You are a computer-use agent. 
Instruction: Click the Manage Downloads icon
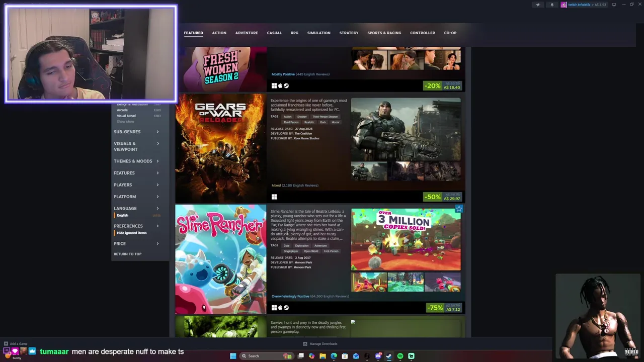click(305, 344)
